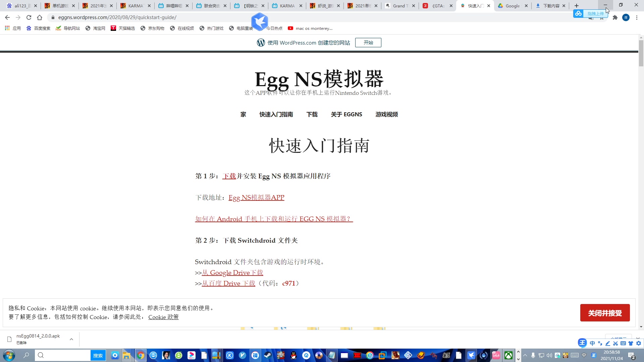Click the taskbar search input box
644x362 pixels.
tap(63, 355)
